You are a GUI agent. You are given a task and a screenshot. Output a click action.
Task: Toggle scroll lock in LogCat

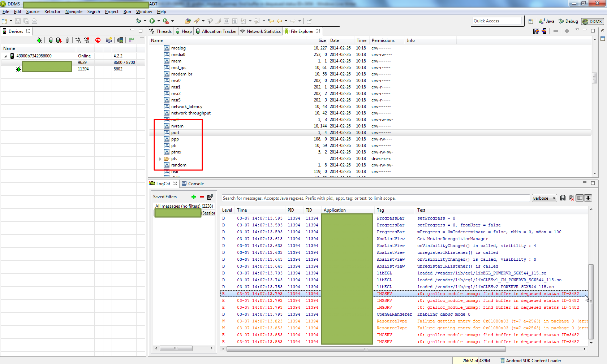(x=588, y=198)
